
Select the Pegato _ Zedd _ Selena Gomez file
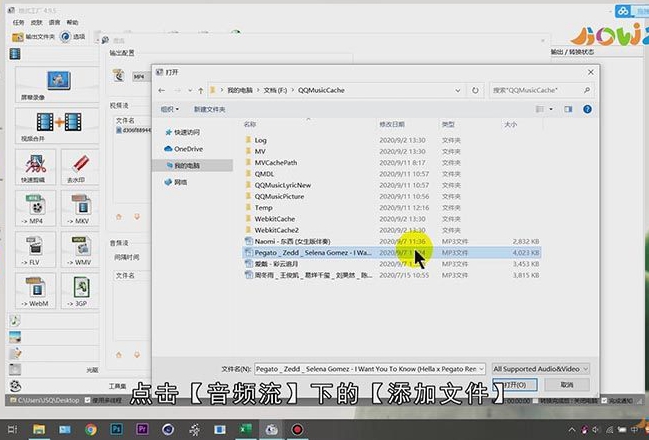(x=392, y=252)
